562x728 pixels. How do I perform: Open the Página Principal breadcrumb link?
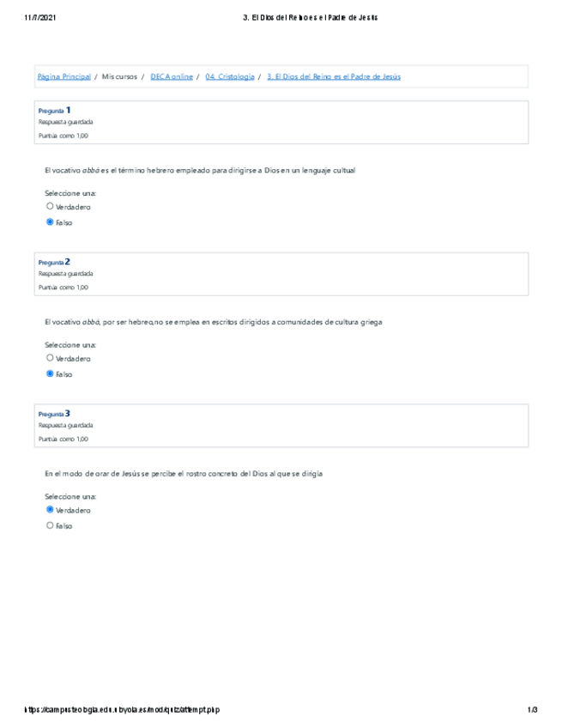coord(63,77)
